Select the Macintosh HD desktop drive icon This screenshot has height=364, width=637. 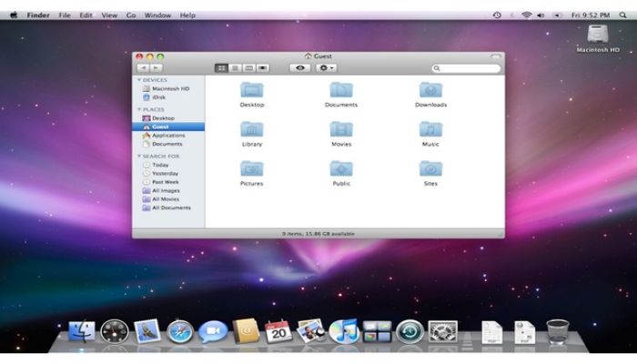(598, 35)
